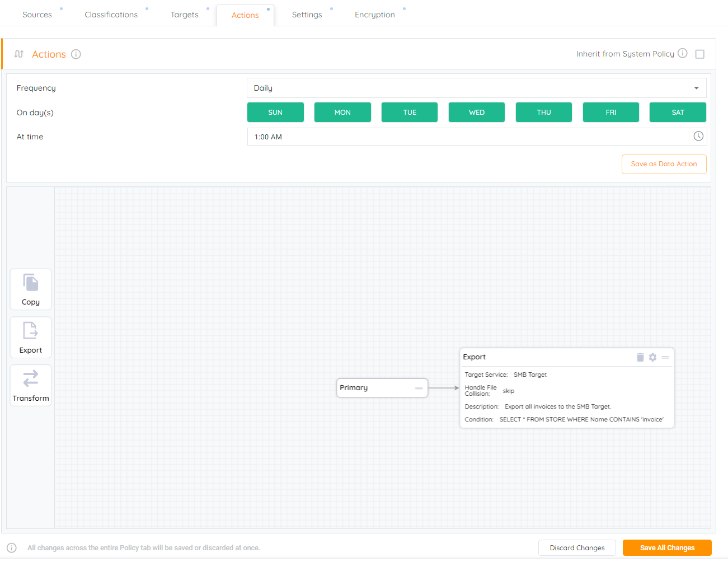Toggle the WED day button
Image resolution: width=728 pixels, height=562 pixels.
(x=477, y=112)
